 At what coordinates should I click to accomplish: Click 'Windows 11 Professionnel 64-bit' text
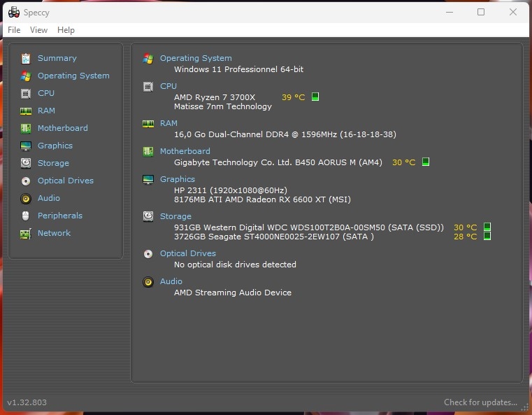tap(238, 69)
